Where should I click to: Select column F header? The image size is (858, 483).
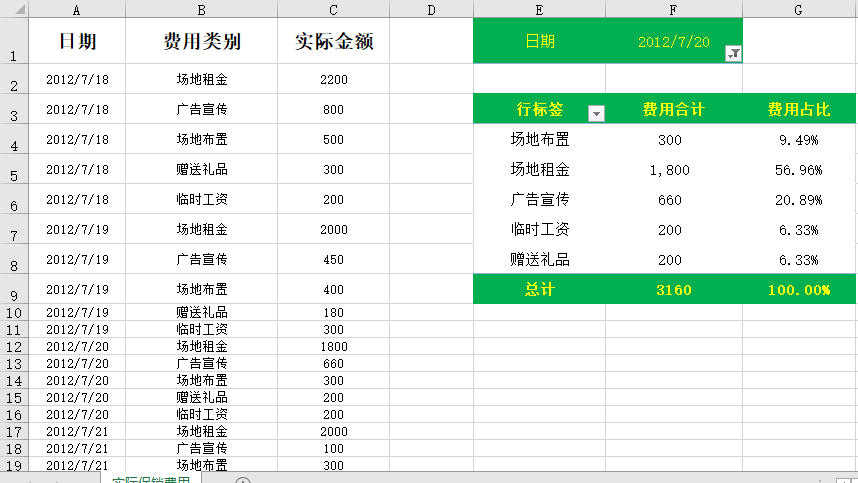[x=673, y=9]
